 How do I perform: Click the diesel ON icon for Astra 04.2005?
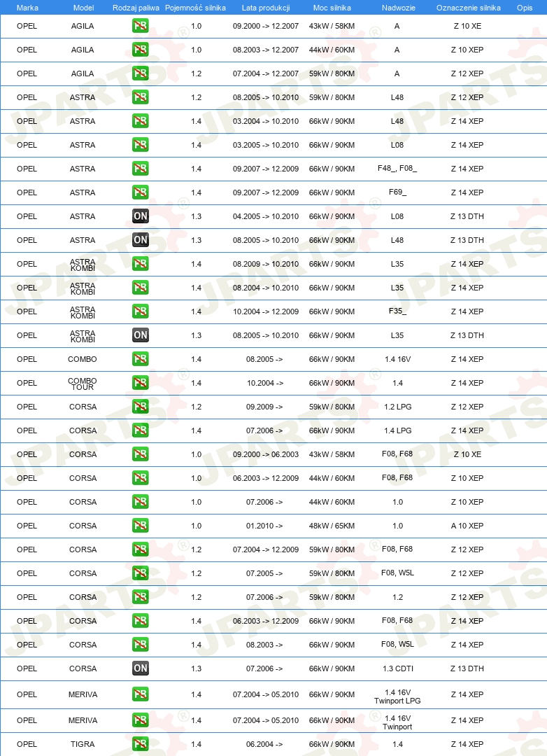coord(140,216)
